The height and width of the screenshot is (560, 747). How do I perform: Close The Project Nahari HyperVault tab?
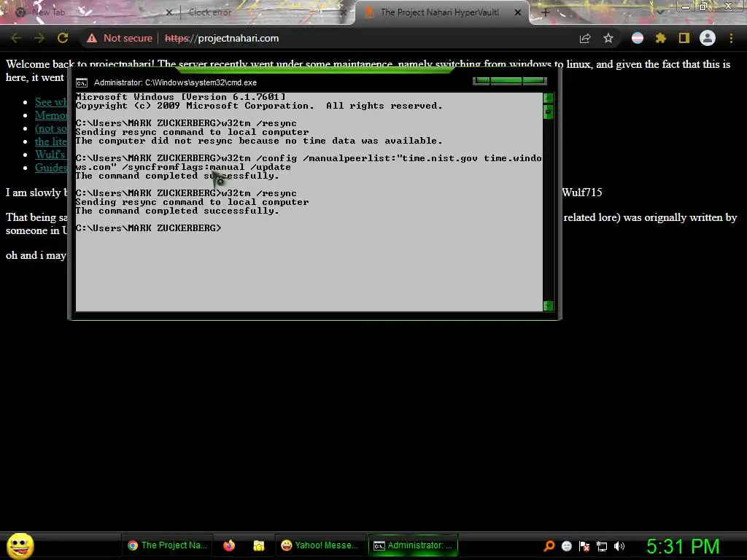518,13
